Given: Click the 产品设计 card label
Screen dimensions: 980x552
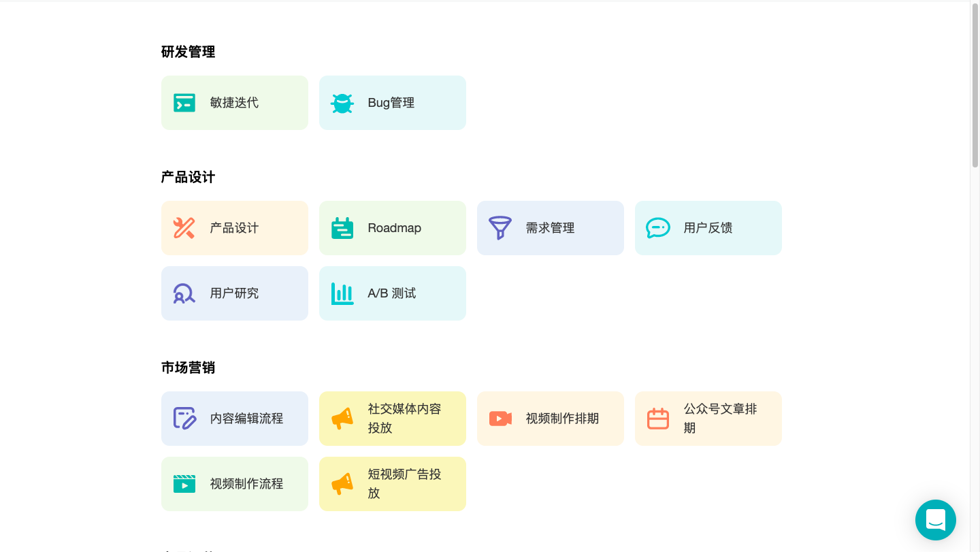Looking at the screenshot, I should pos(234,228).
